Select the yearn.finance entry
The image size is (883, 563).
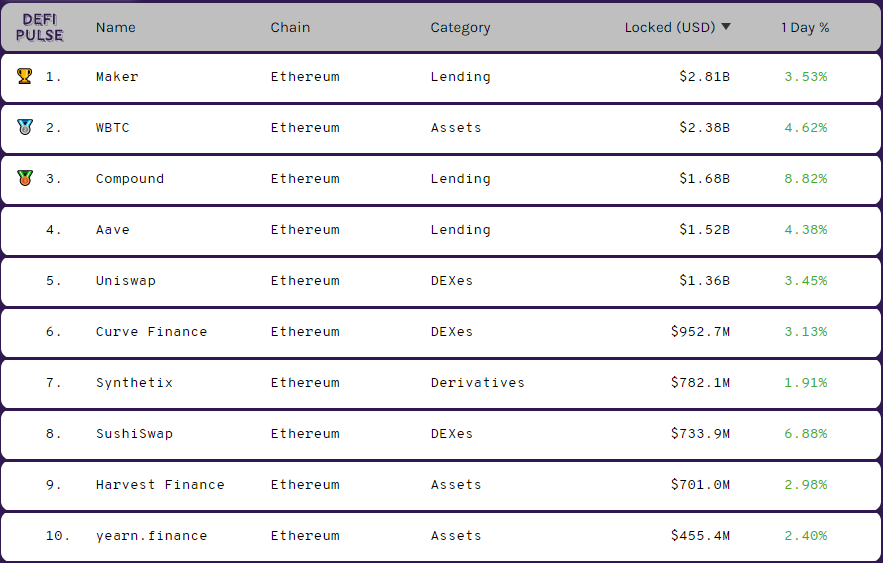(x=151, y=536)
